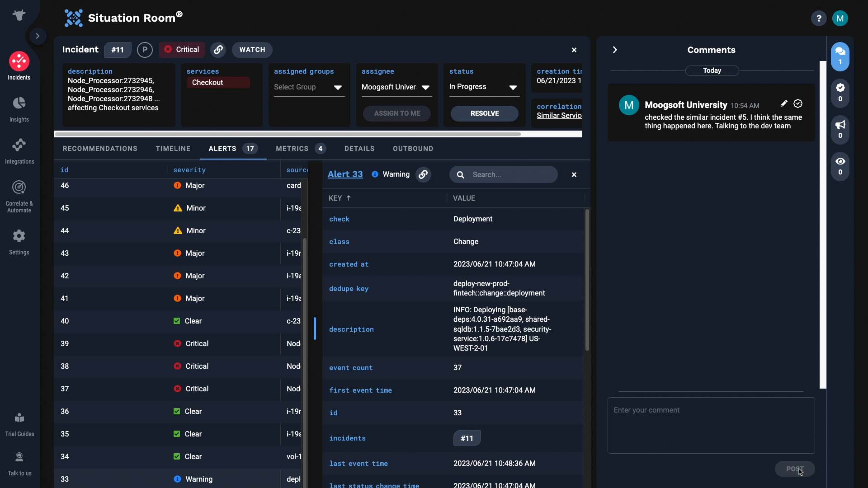Close the Alert 33 details pane

click(574, 174)
